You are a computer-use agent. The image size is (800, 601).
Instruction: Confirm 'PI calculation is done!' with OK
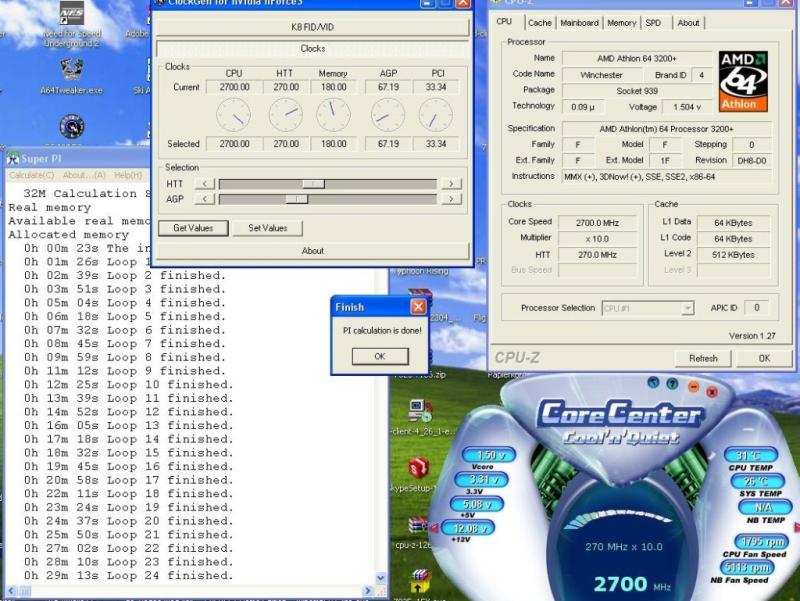click(x=380, y=356)
